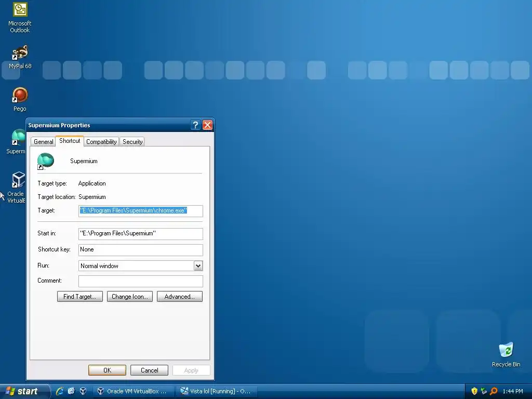This screenshot has width=532, height=399.
Task: Click the Comment input field
Action: tap(140, 281)
